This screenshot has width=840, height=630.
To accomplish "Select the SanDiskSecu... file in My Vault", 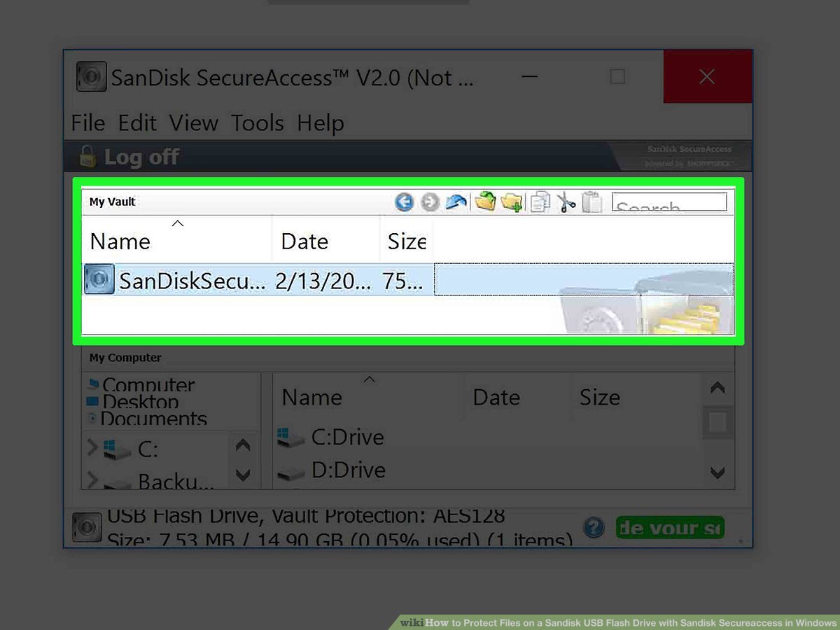I will pos(192,280).
